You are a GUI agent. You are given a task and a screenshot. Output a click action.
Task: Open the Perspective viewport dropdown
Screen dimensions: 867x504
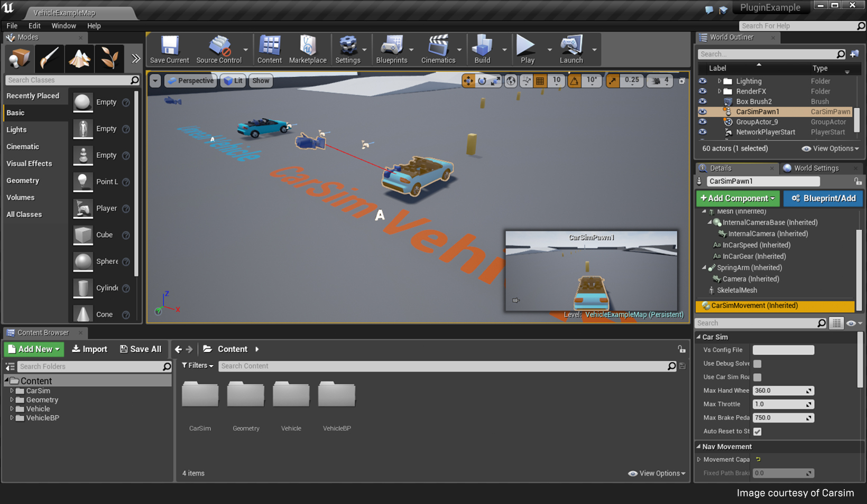coord(190,80)
